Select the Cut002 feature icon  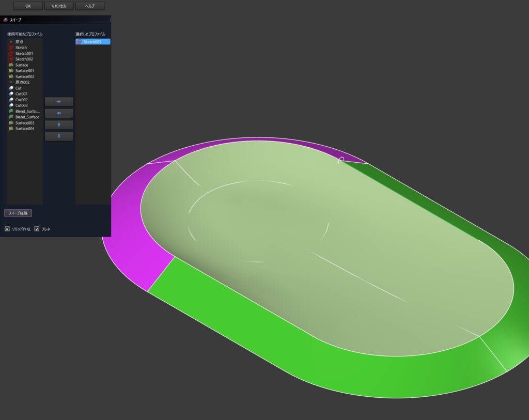tap(11, 100)
